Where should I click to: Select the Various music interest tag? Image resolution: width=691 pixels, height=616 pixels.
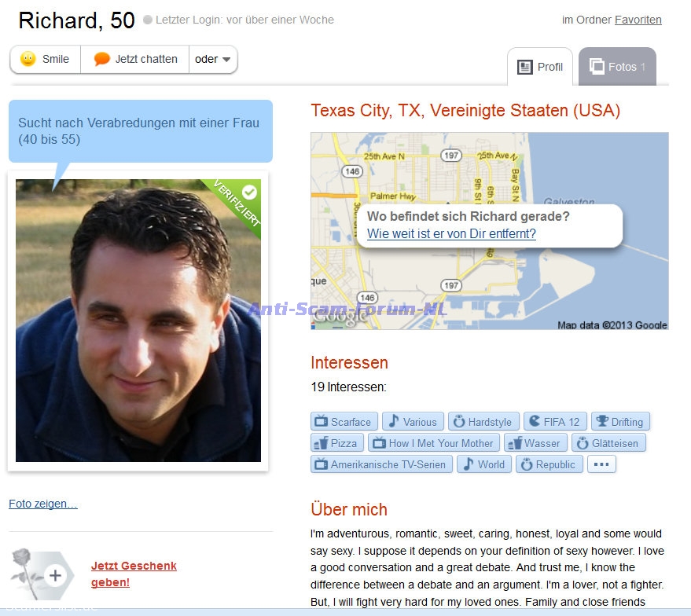tap(413, 421)
